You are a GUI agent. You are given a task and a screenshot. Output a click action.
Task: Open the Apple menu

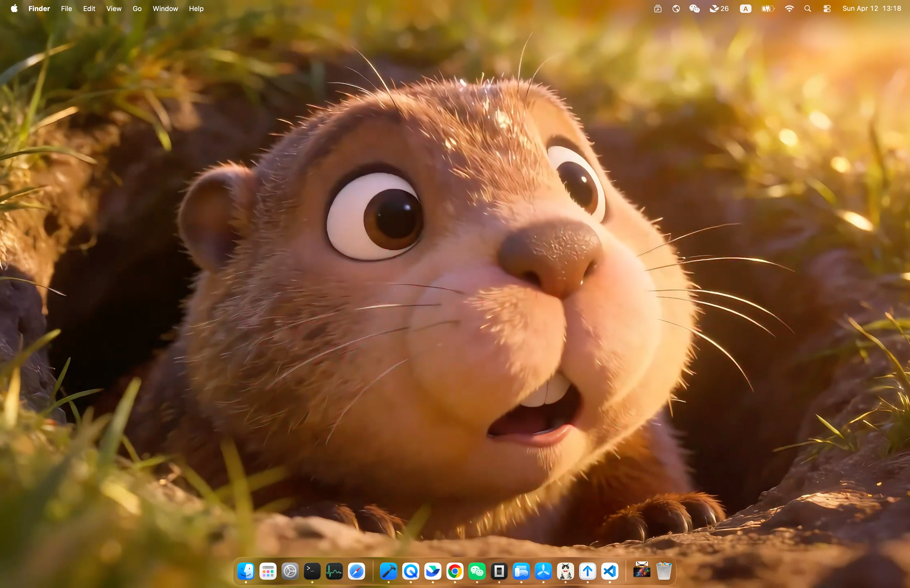point(14,8)
